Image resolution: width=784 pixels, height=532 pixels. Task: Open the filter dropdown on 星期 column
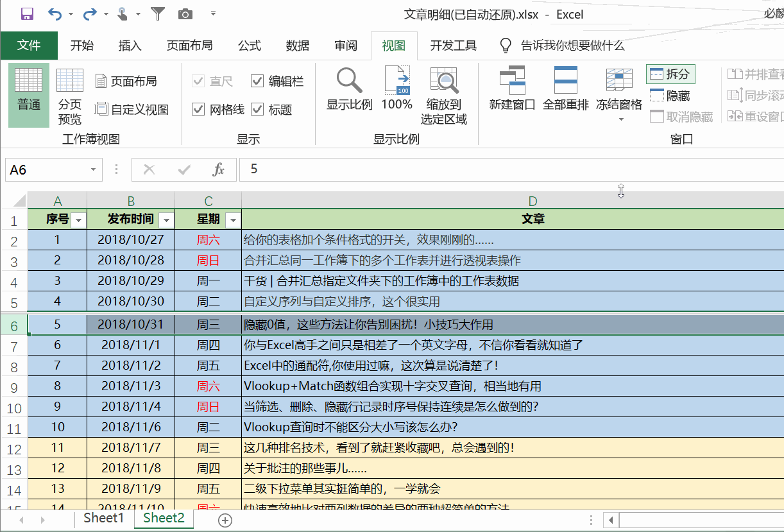pyautogui.click(x=233, y=219)
